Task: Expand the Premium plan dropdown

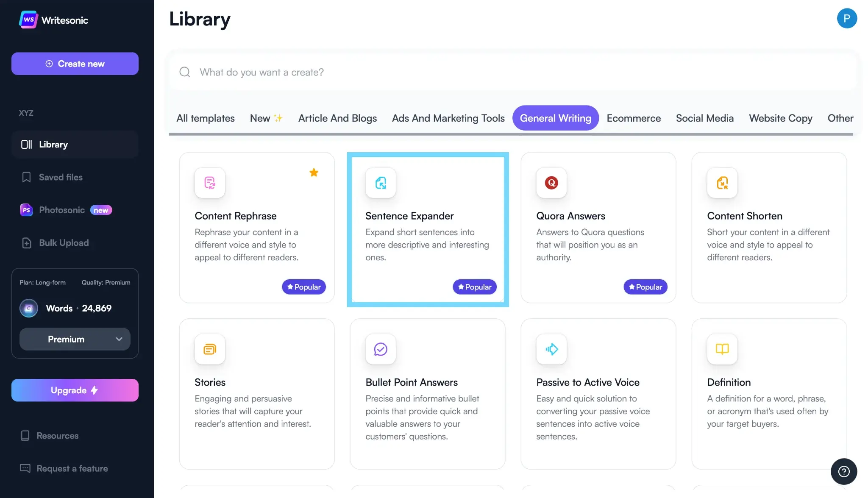Action: [75, 339]
